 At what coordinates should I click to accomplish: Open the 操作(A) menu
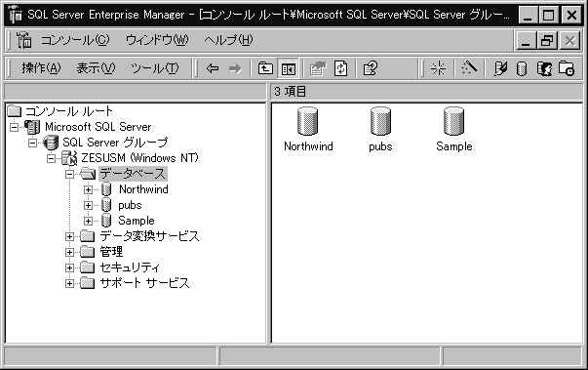click(41, 68)
